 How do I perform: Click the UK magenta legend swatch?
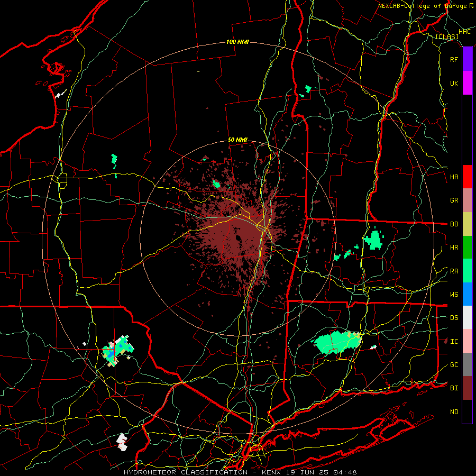point(467,83)
